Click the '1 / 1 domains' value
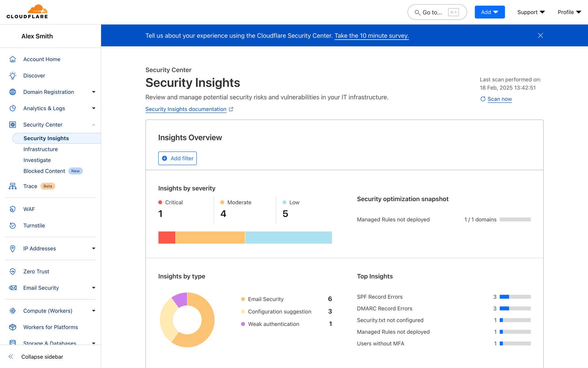The image size is (588, 368). point(480,220)
